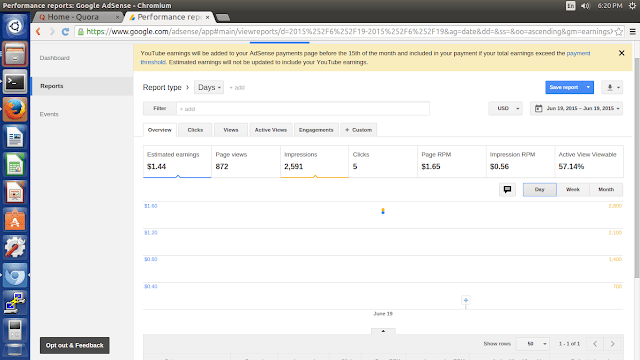Switch to the Clicks tab
Screen dimensions: 640x360
coord(195,130)
